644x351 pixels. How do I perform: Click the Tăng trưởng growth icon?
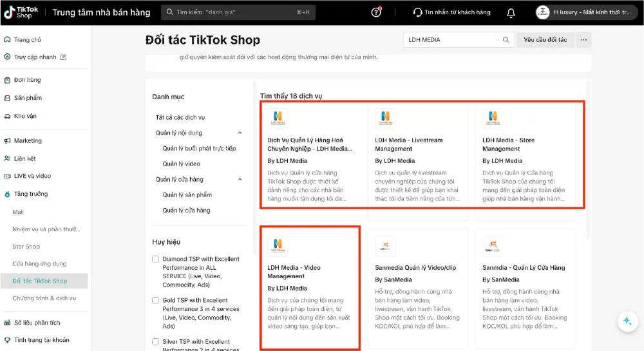pos(7,194)
